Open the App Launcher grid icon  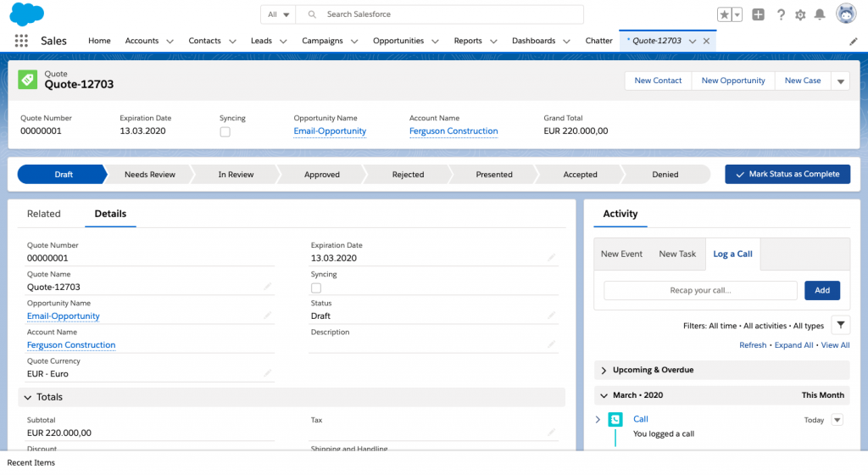tap(21, 41)
